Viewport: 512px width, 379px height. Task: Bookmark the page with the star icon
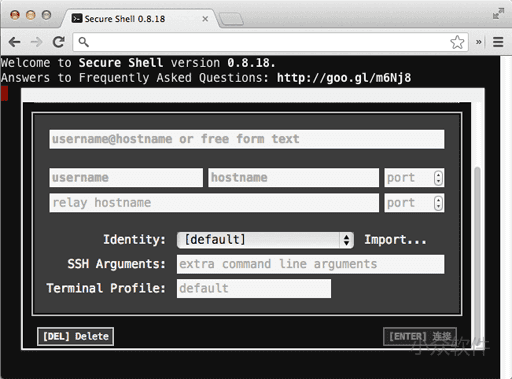pyautogui.click(x=457, y=42)
